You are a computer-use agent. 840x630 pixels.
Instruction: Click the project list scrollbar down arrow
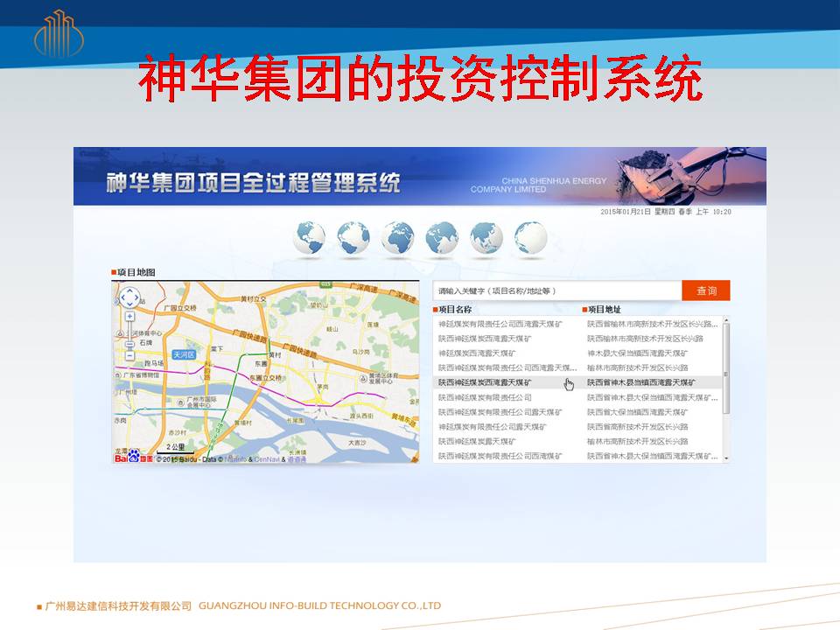pos(726,458)
